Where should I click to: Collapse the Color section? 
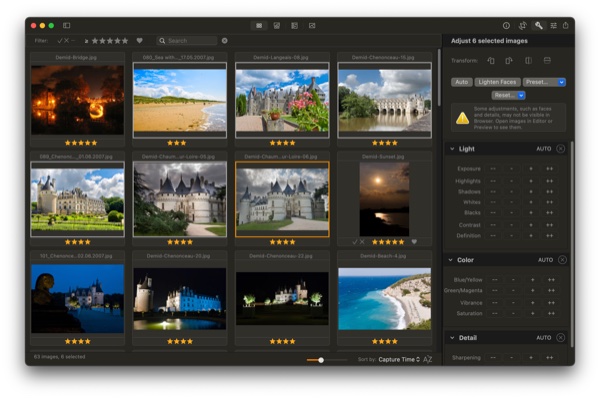pos(450,260)
